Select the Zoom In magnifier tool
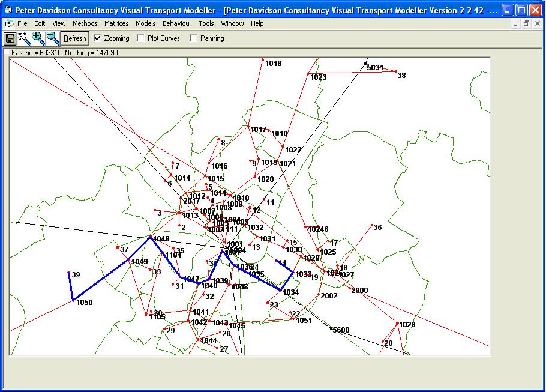Screen dimensions: 546x392 coord(38,38)
